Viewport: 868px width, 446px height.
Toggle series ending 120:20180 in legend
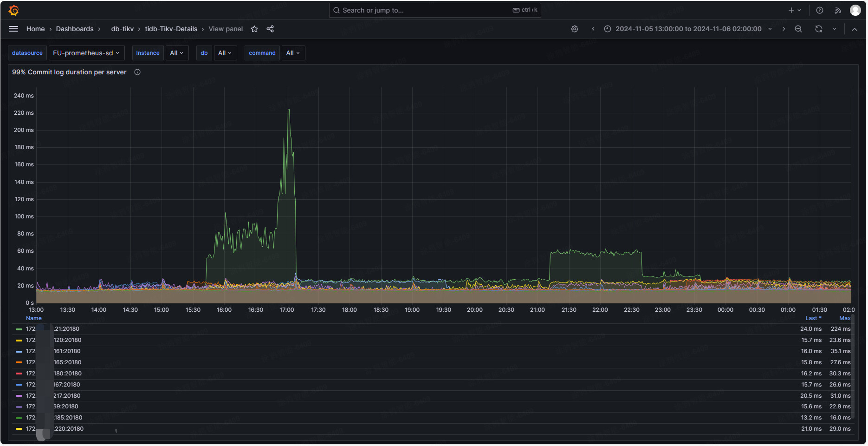tap(67, 340)
